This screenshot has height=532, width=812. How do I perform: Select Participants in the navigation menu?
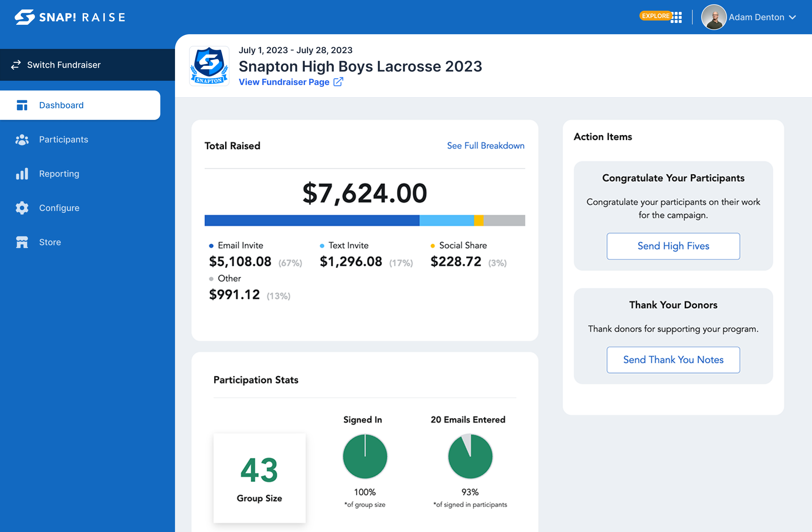[x=63, y=139]
